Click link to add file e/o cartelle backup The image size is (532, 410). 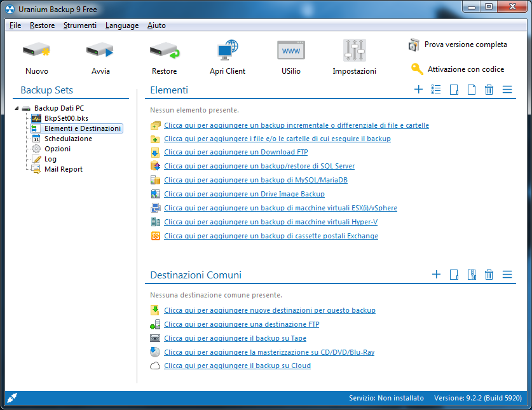pos(278,139)
